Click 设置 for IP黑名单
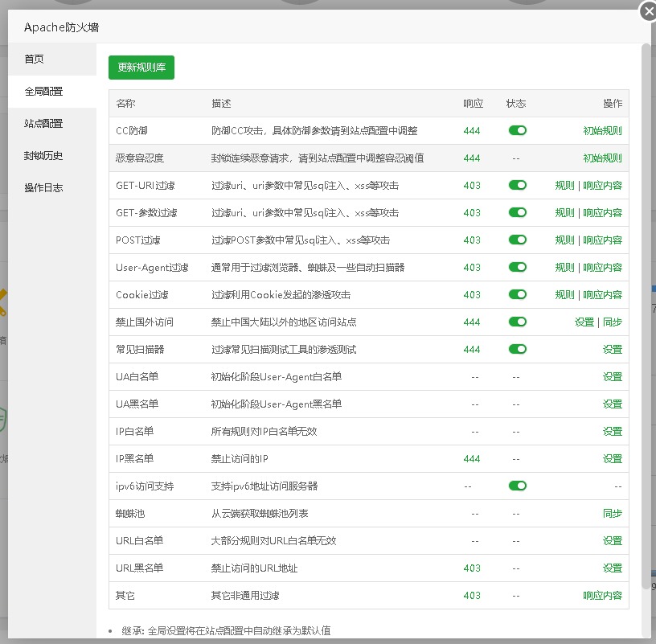Viewport: 656px width, 644px height. click(613, 459)
